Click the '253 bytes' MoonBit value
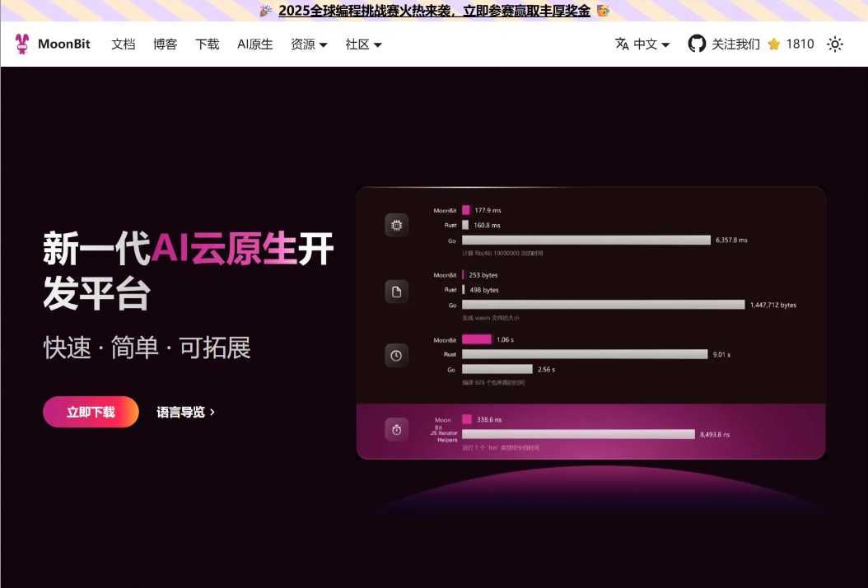 pos(483,275)
